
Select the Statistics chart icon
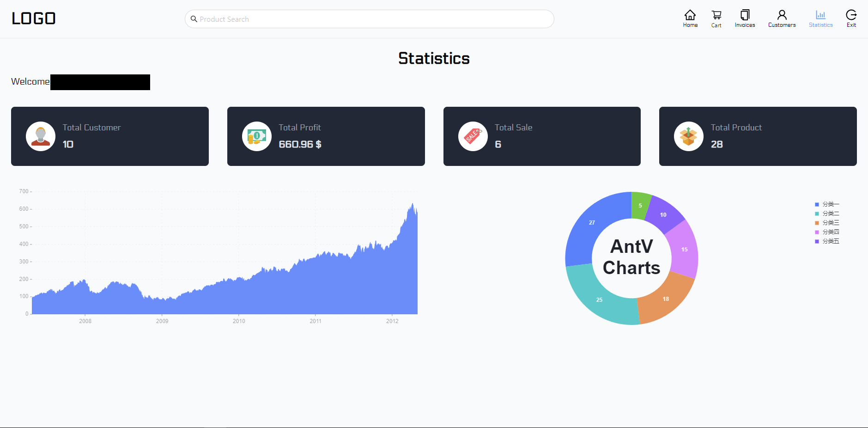pos(820,15)
